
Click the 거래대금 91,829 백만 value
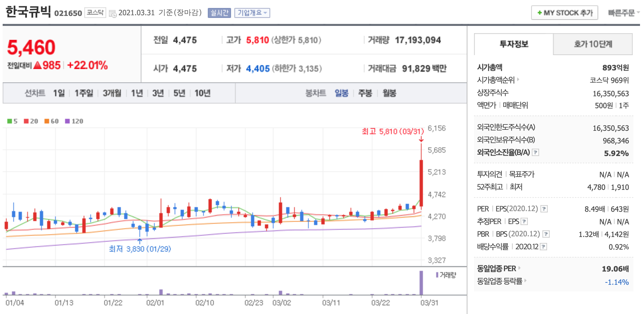pos(424,69)
